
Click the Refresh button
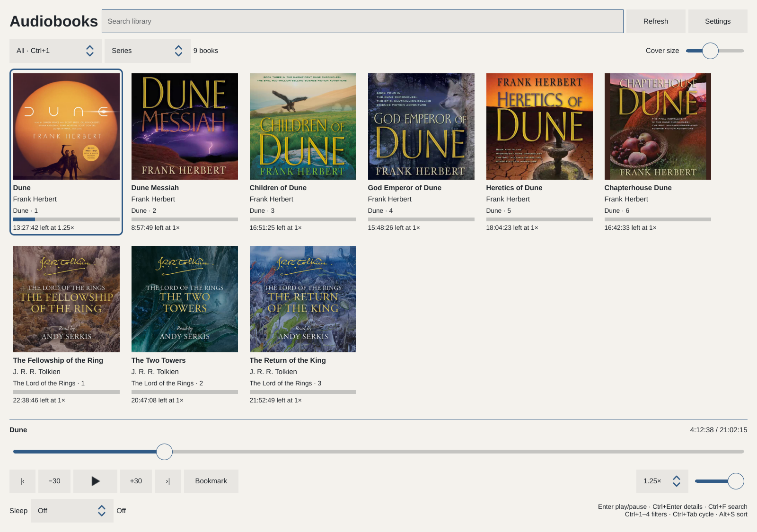tap(656, 21)
